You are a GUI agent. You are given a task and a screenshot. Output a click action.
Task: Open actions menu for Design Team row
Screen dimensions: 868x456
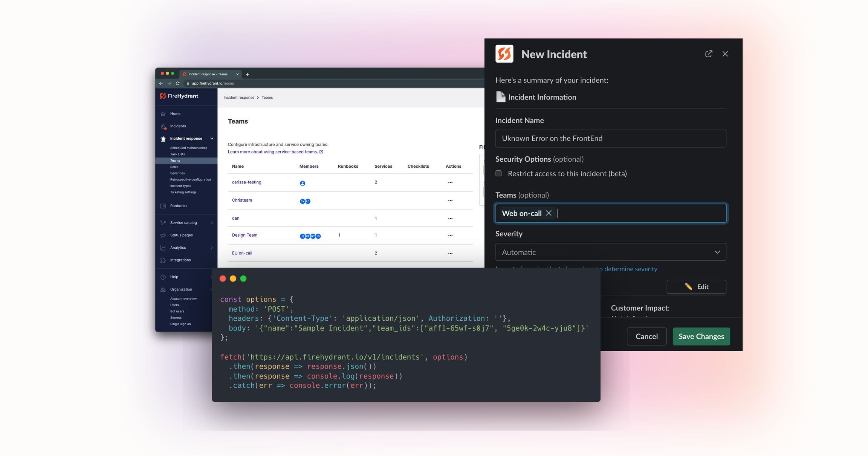pos(450,235)
